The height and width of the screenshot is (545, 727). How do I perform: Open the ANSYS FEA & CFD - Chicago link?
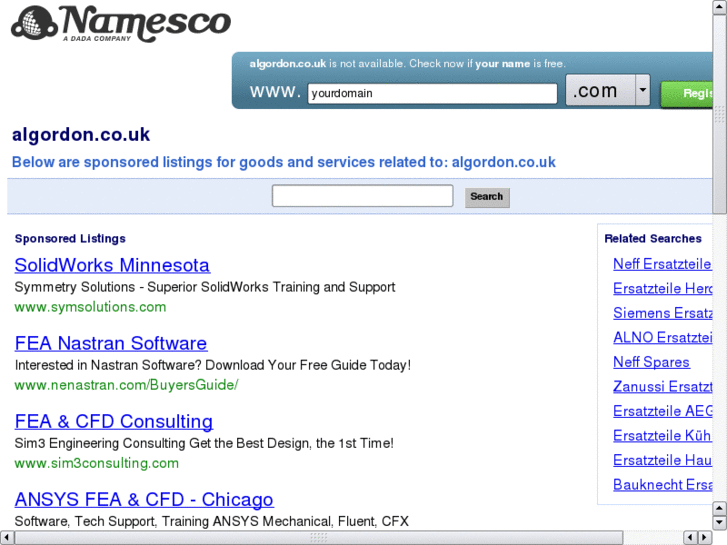(x=144, y=500)
